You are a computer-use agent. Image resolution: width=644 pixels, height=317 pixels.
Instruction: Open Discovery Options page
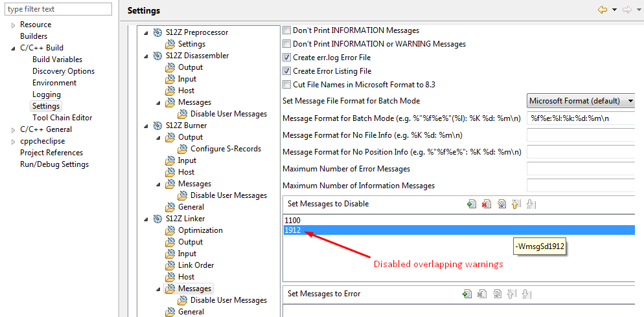pyautogui.click(x=63, y=71)
